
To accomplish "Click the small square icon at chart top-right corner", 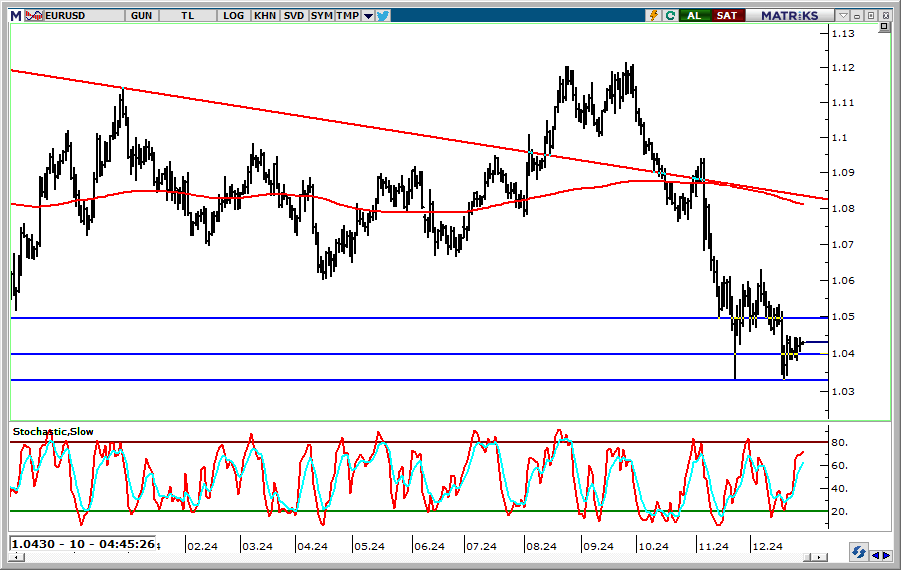I will 883,28.
